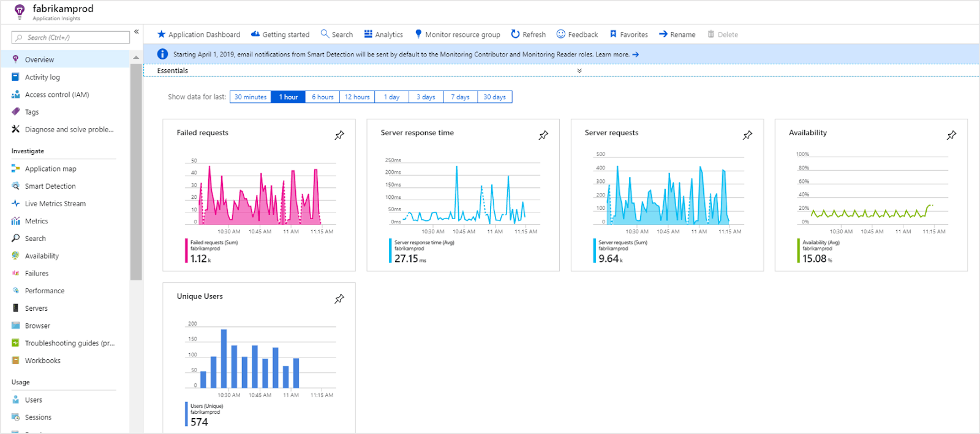Refresh the dashboard data
The width and height of the screenshot is (980, 434).
click(528, 34)
